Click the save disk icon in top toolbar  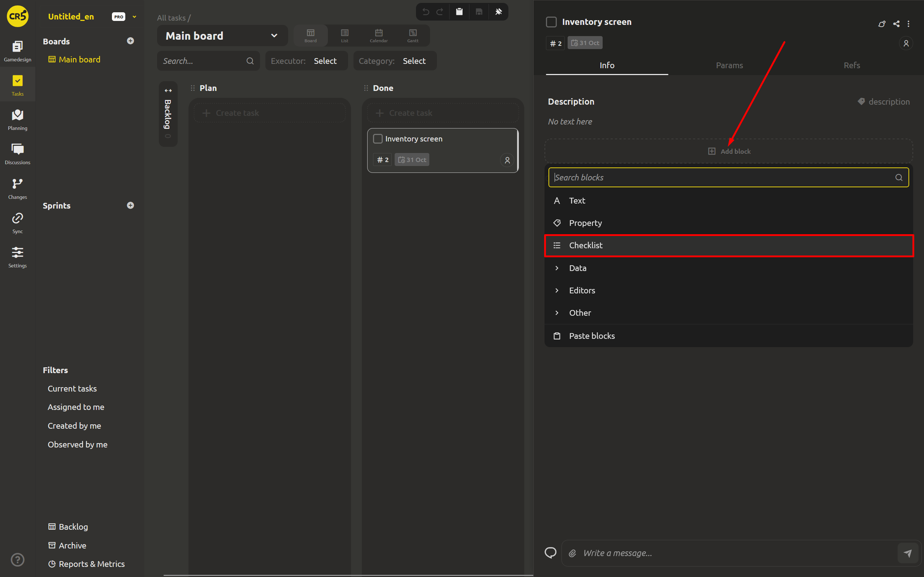(479, 12)
